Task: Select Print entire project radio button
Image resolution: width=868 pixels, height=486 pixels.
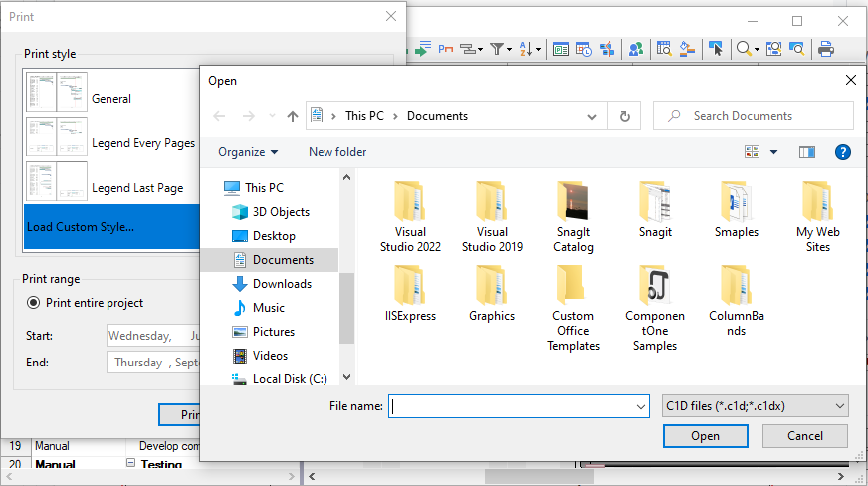Action: (x=34, y=303)
